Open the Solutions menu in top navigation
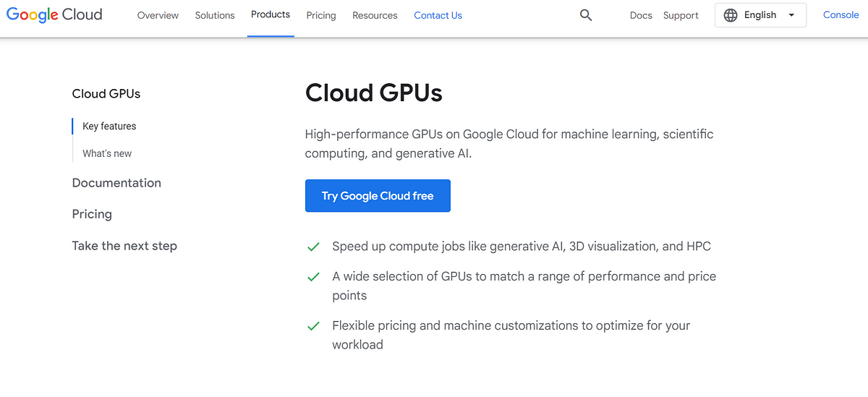 (x=215, y=15)
